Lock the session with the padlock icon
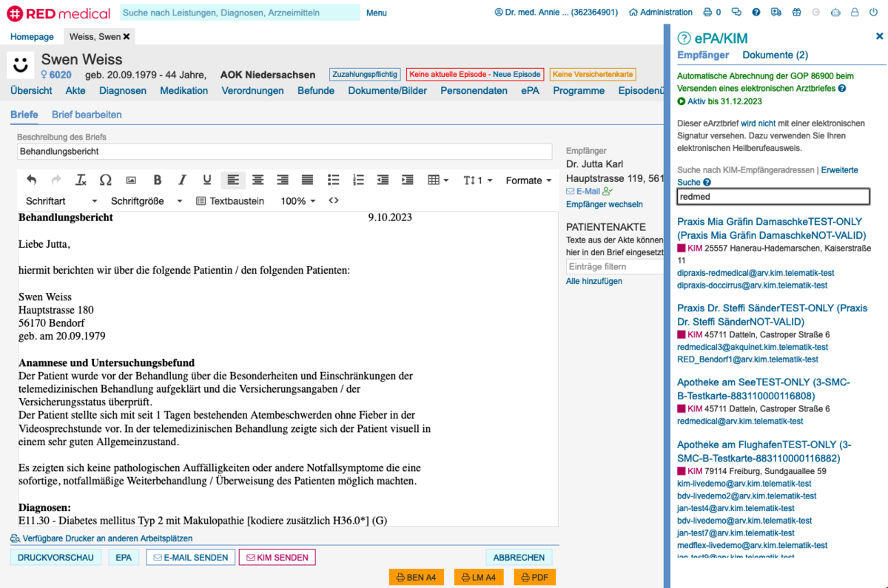Screen dimensions: 888x588 855,13
